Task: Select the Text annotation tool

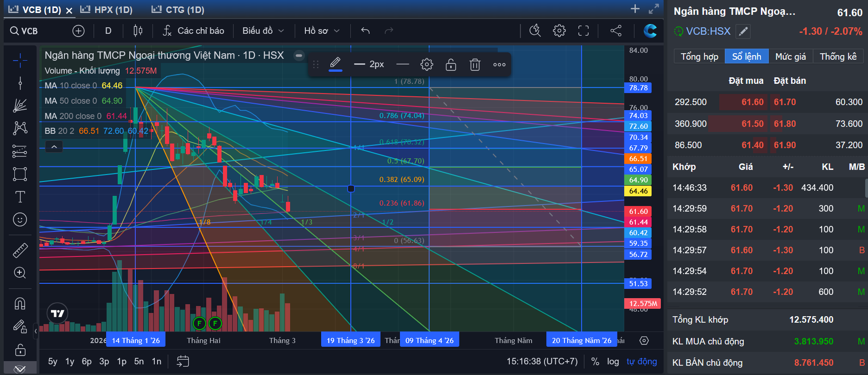Action: pyautogui.click(x=20, y=197)
